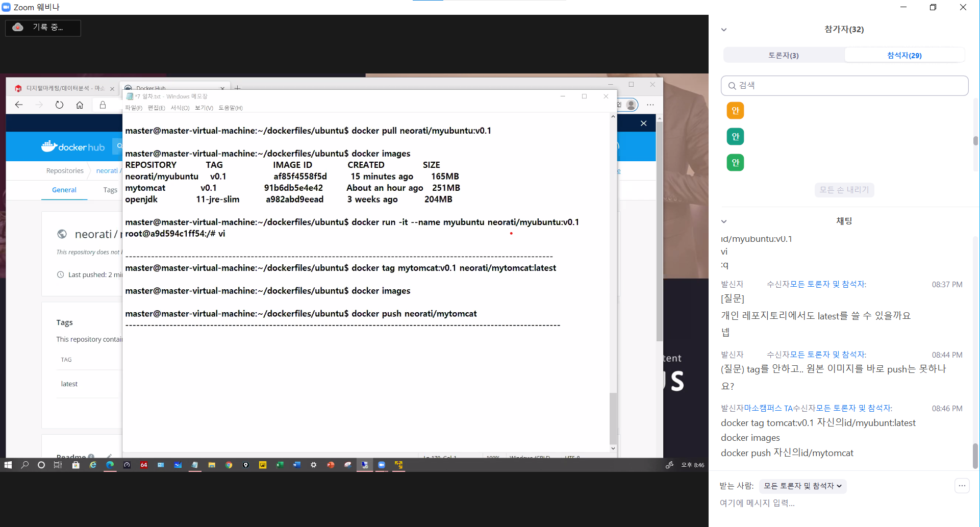Click the cloud recording indicator icon

tap(18, 28)
